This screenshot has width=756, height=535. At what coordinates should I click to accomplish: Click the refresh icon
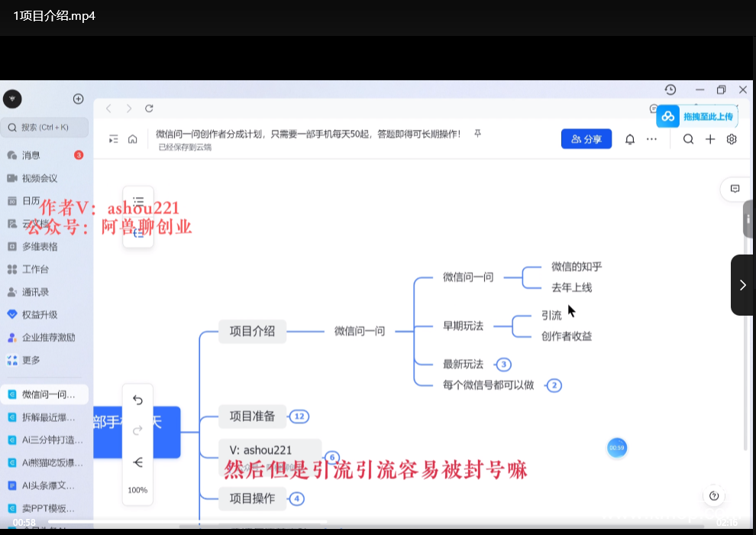click(149, 109)
